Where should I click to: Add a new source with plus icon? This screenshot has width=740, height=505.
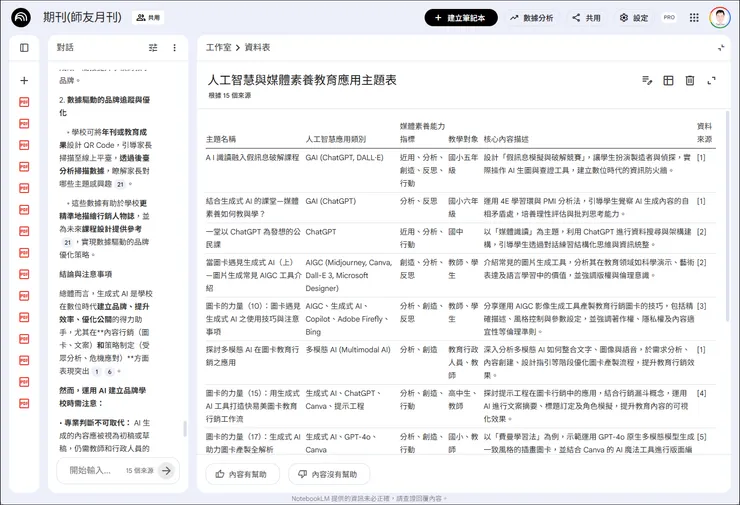pyautogui.click(x=24, y=81)
